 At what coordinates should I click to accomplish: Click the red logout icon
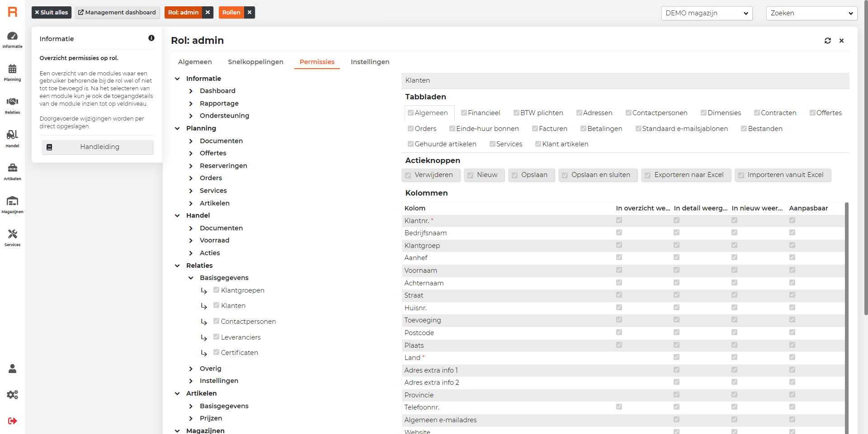[x=12, y=421]
